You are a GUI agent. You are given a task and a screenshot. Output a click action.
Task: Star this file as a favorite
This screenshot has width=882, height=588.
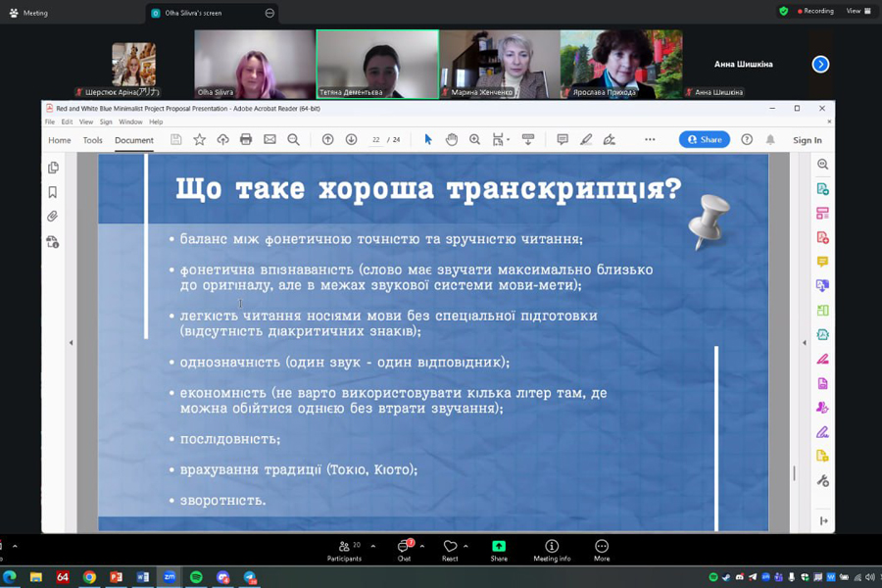pyautogui.click(x=199, y=140)
